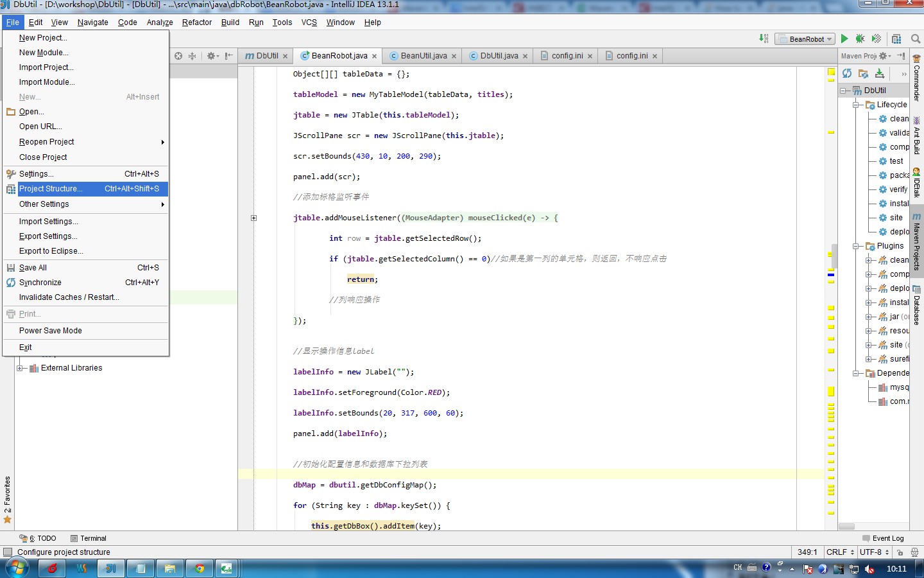924x578 pixels.
Task: Select Invalidate Caches / Restart
Action: 85,297
